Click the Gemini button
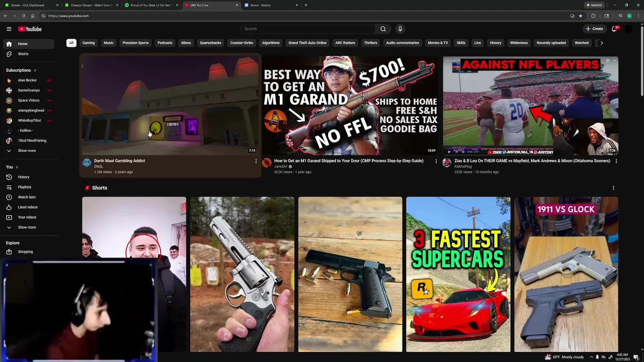Viewport: 644px width, 362px height. pos(594,5)
